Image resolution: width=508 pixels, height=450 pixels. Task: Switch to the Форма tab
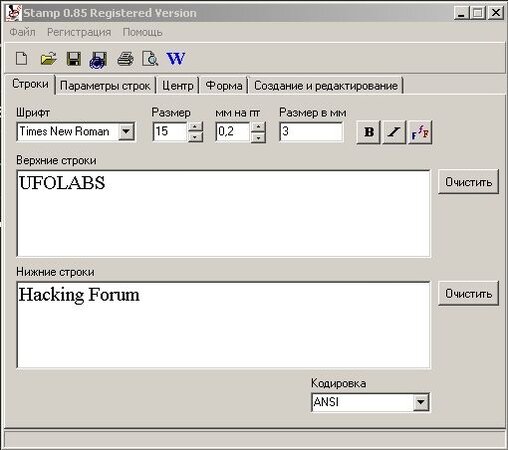(224, 86)
